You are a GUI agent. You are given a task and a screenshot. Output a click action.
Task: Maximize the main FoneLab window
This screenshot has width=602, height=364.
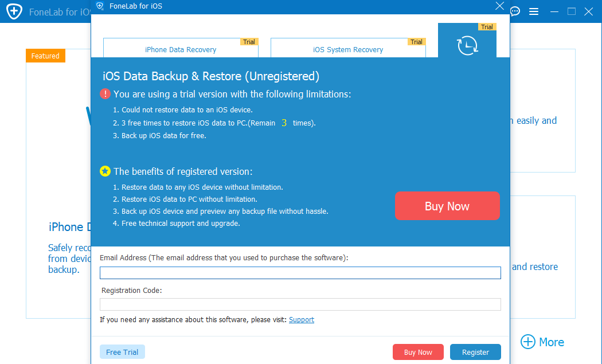point(571,11)
